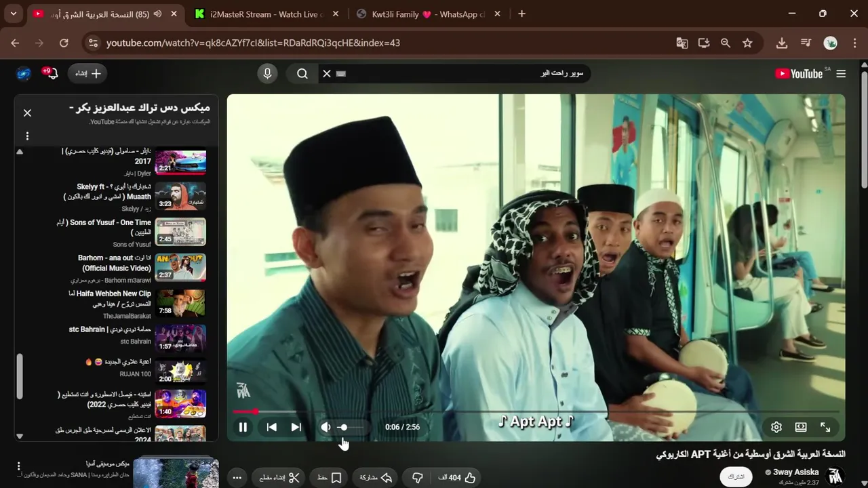Open the إنشاء create button
Image resolution: width=868 pixels, height=488 pixels.
click(87, 73)
